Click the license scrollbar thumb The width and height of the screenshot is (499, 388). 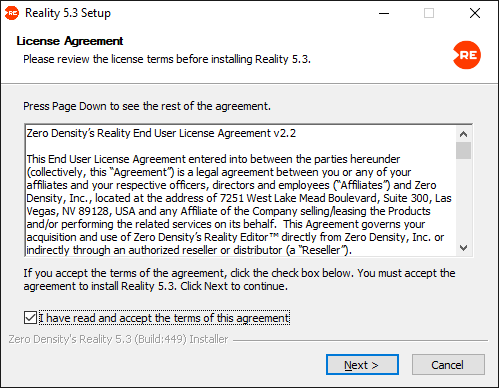click(463, 150)
